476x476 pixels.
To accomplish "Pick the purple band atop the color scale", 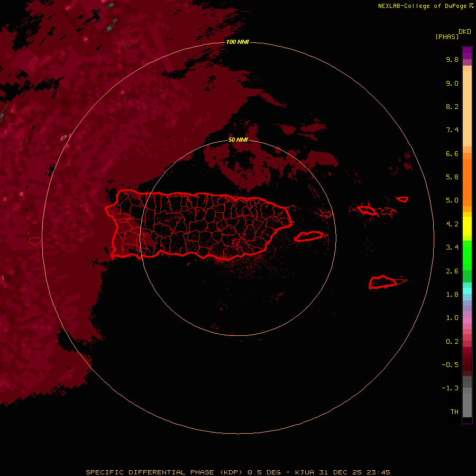I will [467, 53].
